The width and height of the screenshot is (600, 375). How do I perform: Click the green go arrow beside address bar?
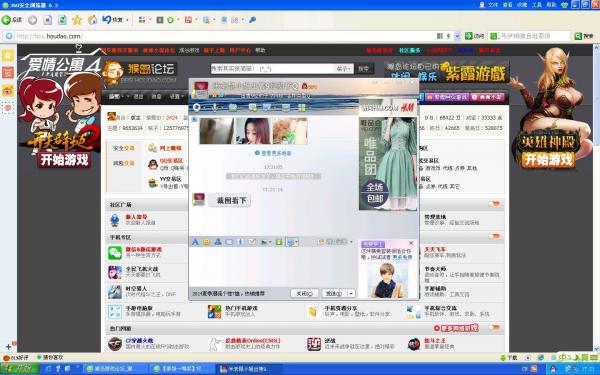tap(469, 36)
